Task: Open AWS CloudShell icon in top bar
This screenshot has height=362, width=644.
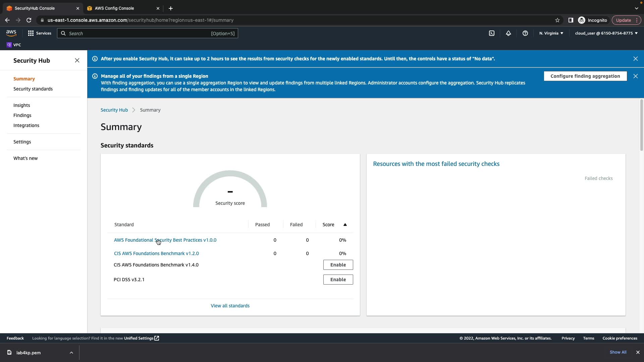Action: click(491, 33)
